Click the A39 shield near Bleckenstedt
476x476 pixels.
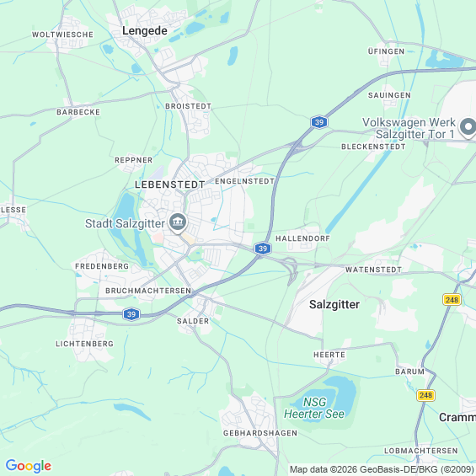(319, 122)
